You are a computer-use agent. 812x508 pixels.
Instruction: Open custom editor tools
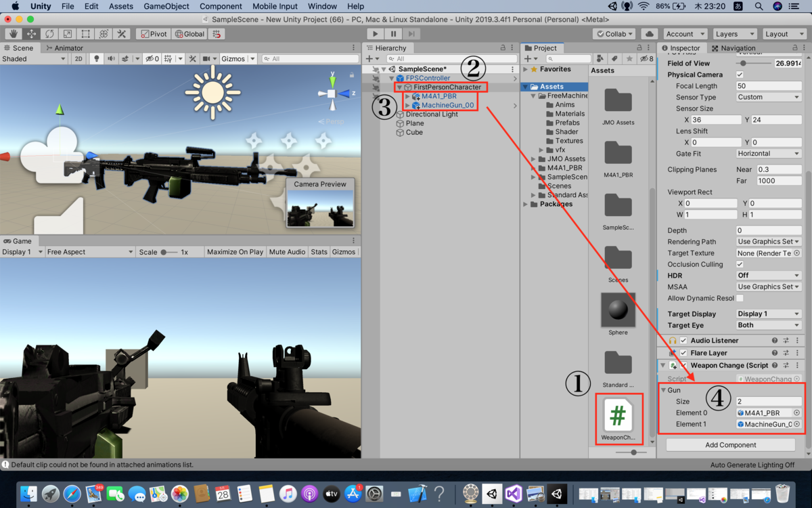tap(122, 33)
